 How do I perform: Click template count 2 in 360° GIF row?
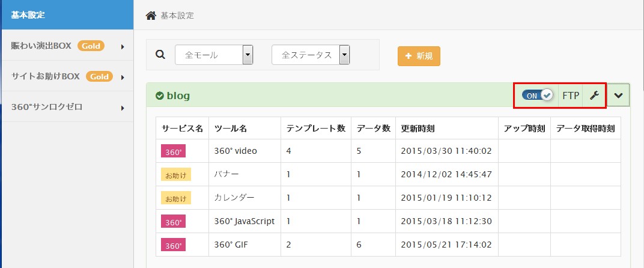tap(289, 245)
